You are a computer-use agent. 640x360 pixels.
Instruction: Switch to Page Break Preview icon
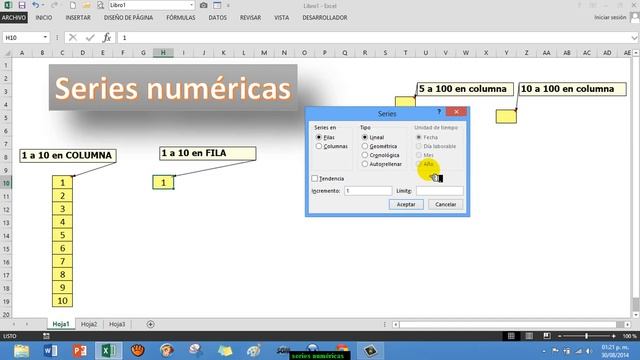[x=547, y=336]
